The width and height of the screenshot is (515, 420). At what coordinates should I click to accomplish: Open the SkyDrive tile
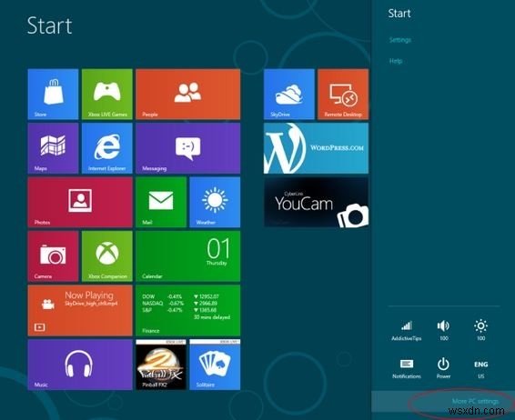[289, 94]
